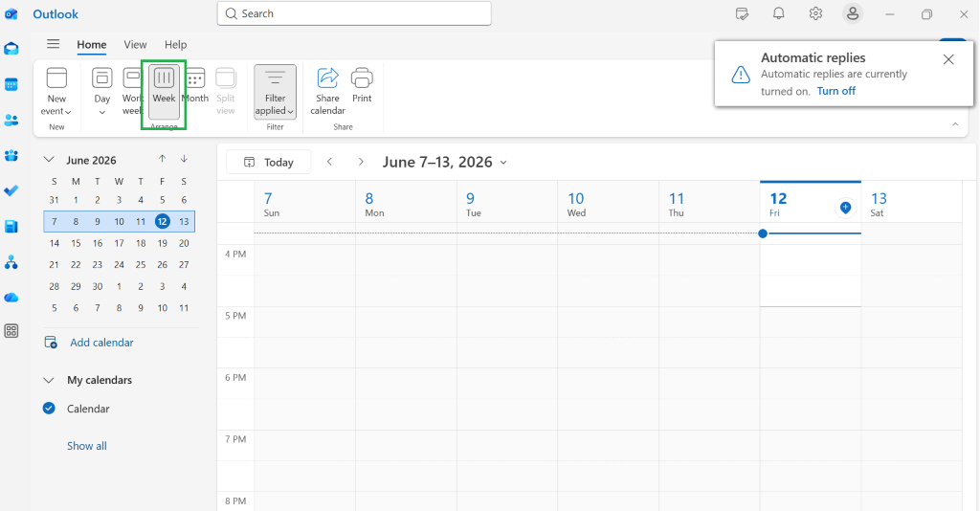
Task: Select day 23 in mini calendar
Action: [98, 264]
